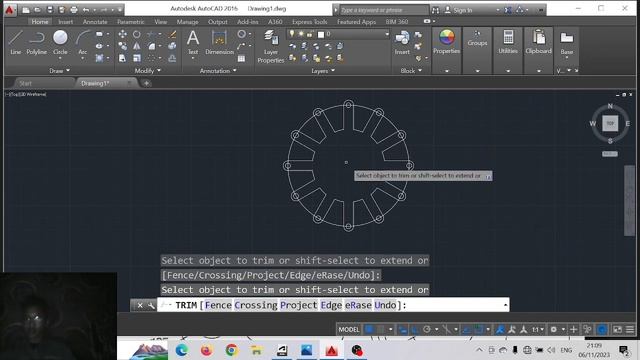
Task: Open the annotation scale 1:1 dropdown
Action: (537, 329)
